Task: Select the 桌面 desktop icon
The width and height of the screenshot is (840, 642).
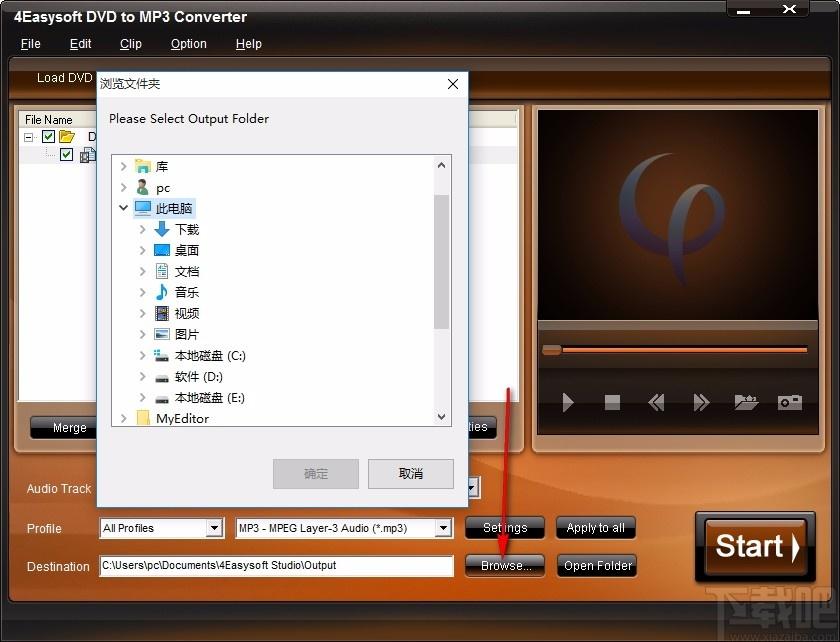Action: coord(162,250)
